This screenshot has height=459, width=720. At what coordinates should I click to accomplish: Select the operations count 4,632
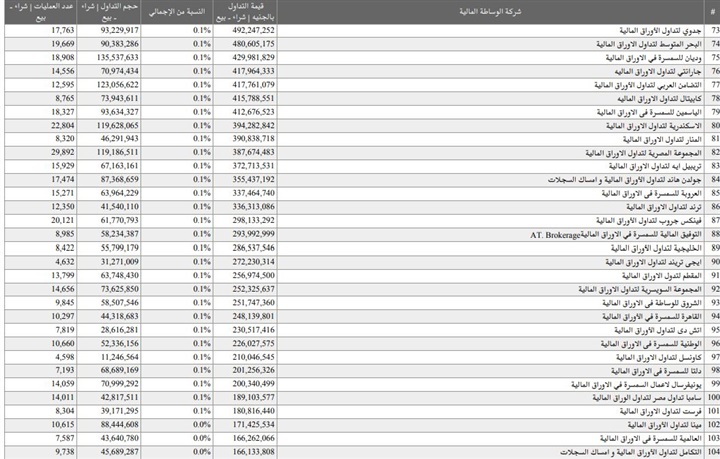point(65,262)
